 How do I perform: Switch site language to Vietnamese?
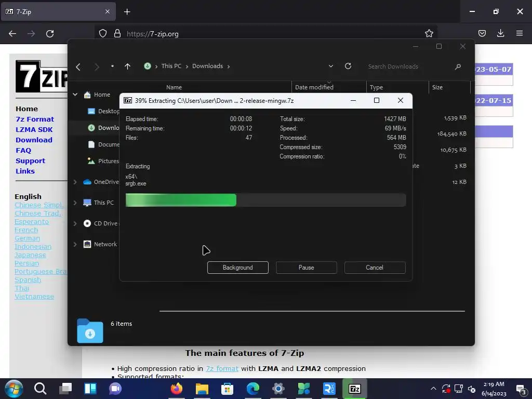(x=34, y=297)
